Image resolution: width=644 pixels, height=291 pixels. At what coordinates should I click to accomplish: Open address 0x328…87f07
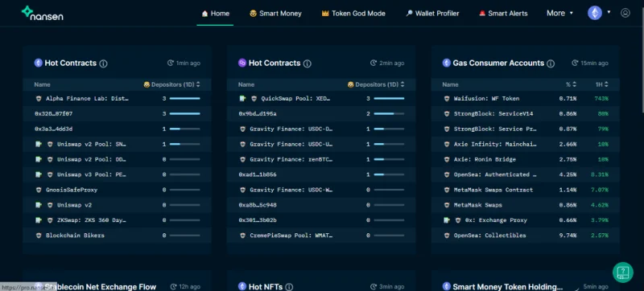(x=53, y=113)
